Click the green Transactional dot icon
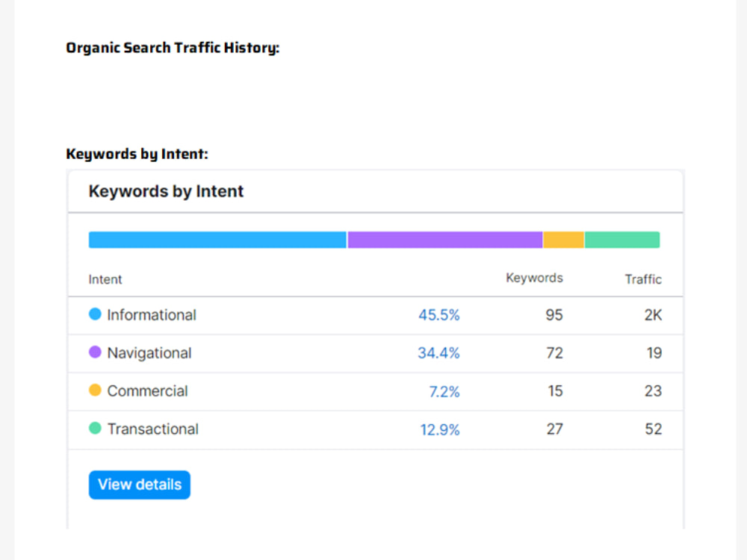The width and height of the screenshot is (747, 560). [x=96, y=428]
